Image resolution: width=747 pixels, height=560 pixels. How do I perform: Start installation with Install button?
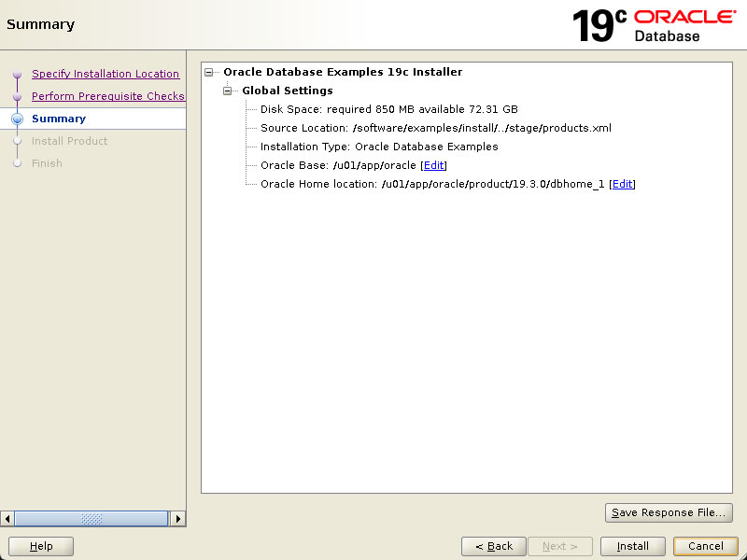coord(633,546)
